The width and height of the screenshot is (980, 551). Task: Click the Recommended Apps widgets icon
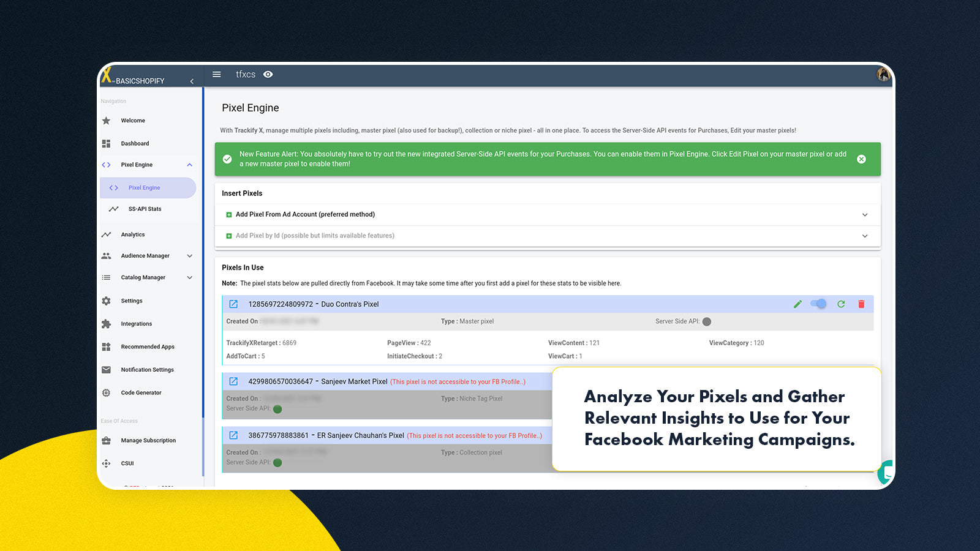click(x=107, y=347)
